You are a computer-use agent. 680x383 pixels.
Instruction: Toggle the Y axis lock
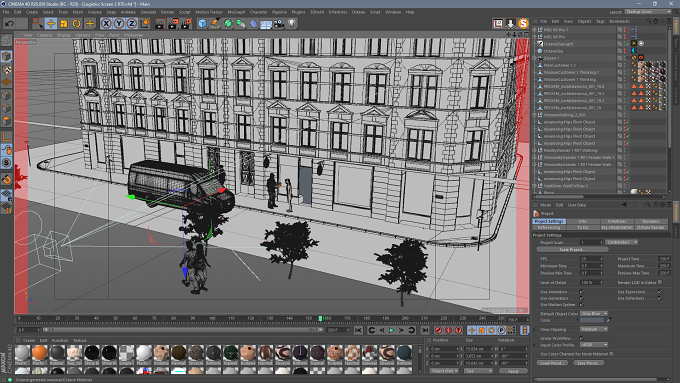tap(119, 23)
